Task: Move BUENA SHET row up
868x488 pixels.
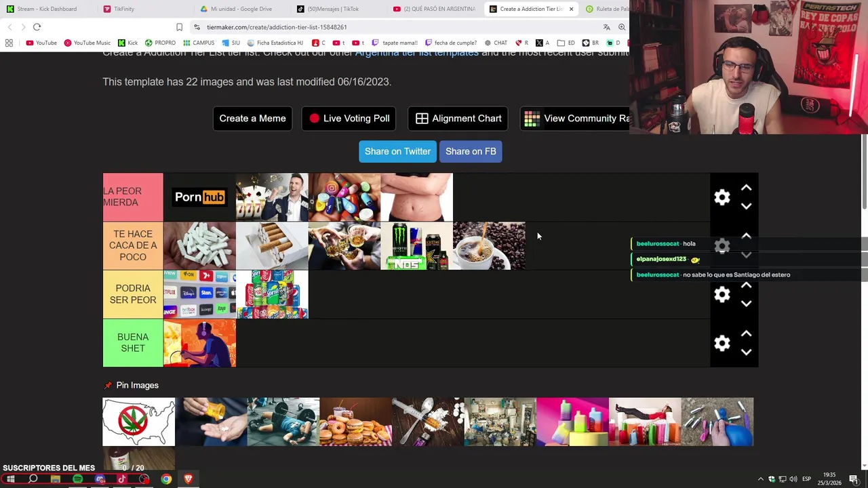Action: [x=746, y=333]
